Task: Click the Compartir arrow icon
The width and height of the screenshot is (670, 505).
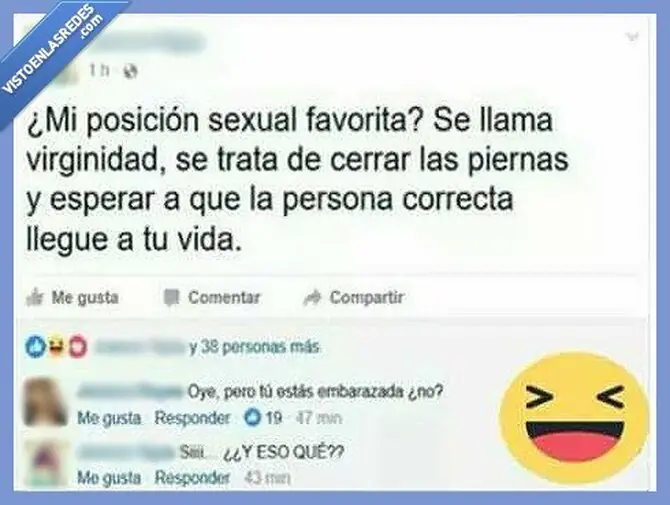Action: pyautogui.click(x=312, y=298)
